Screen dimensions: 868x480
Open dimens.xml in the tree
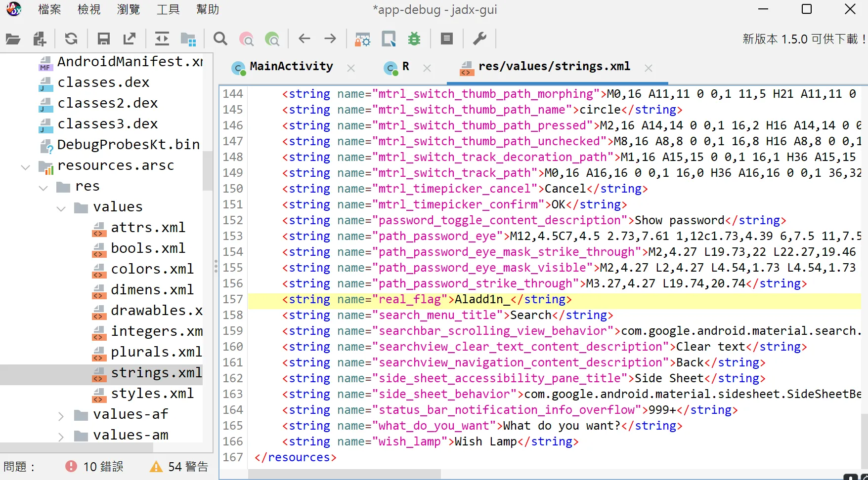[143, 290]
